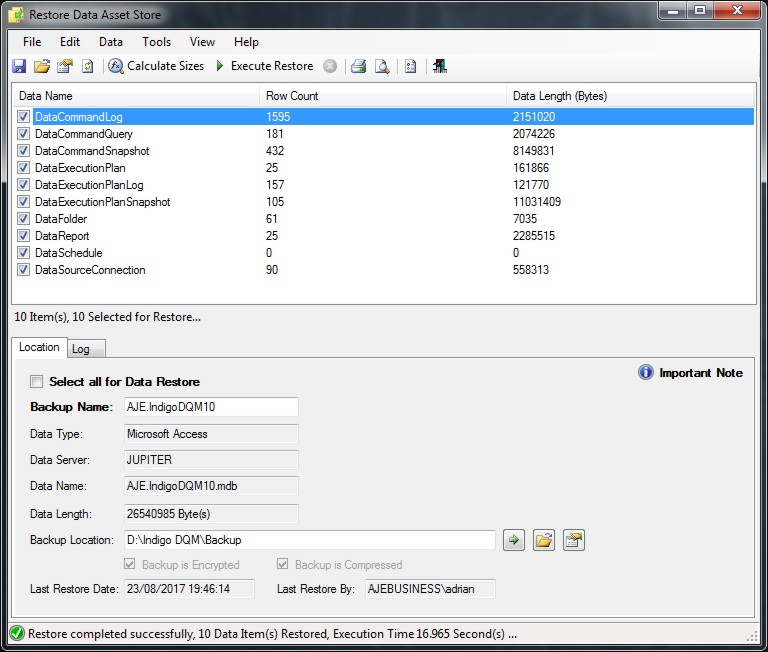
Task: Uncheck the DataReport row checkbox
Action: tap(23, 236)
